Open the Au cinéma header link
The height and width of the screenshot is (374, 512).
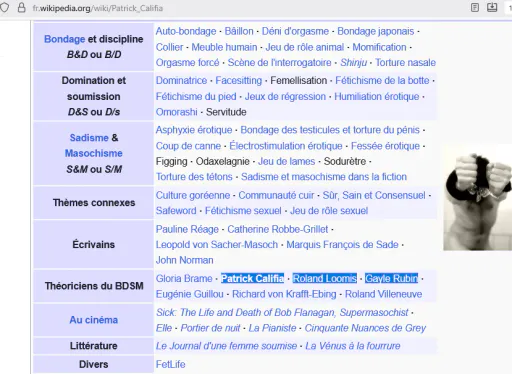(94, 320)
